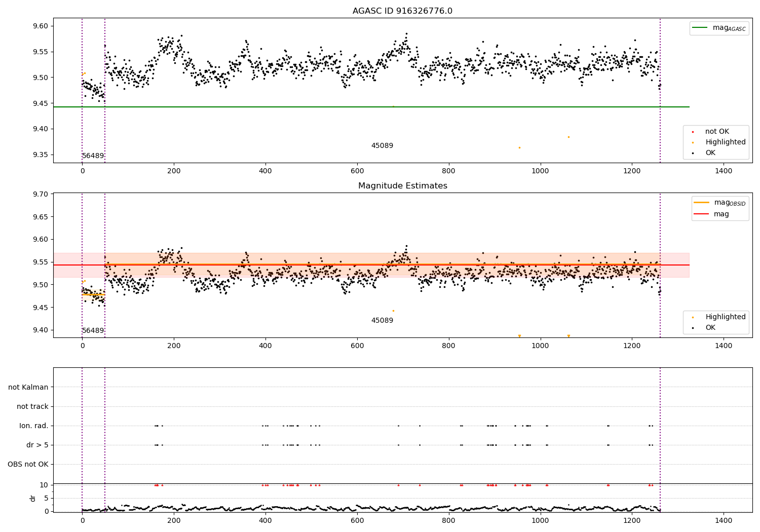Click the '10' tick on the dr axis
This screenshot has height=532, width=760.
click(x=44, y=485)
